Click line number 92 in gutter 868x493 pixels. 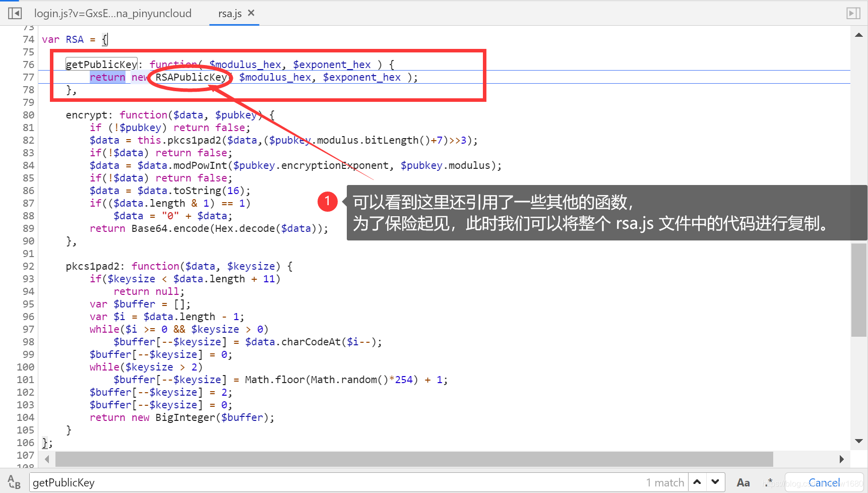[28, 266]
